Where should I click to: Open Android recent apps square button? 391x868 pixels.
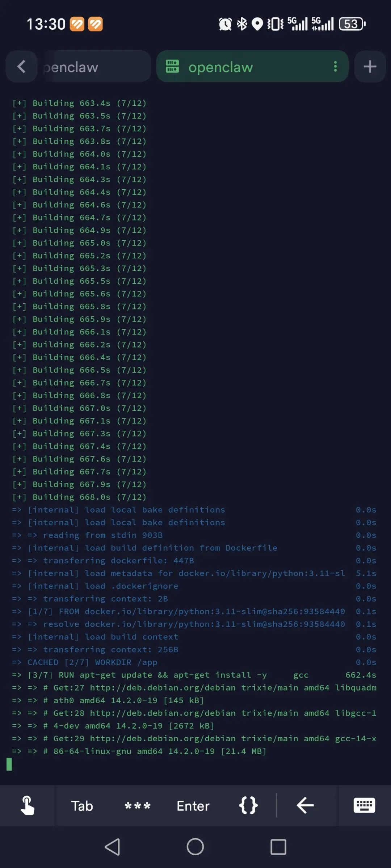pos(278,847)
